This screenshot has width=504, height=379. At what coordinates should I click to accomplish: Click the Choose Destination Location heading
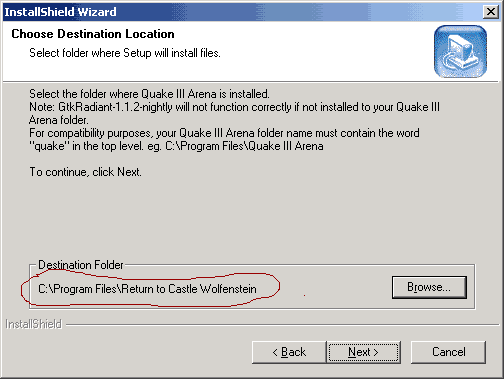click(x=93, y=34)
